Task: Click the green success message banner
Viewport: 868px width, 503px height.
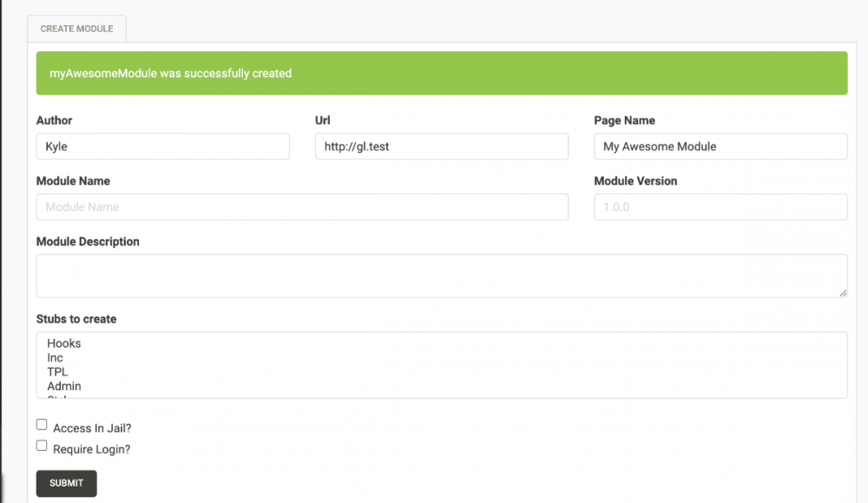Action: (441, 74)
